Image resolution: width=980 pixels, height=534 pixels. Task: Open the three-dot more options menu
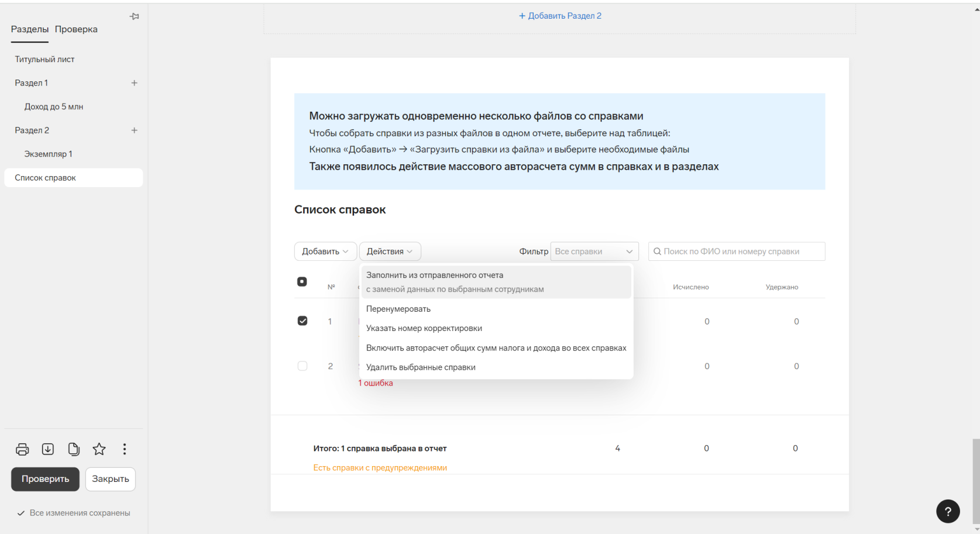coord(125,449)
